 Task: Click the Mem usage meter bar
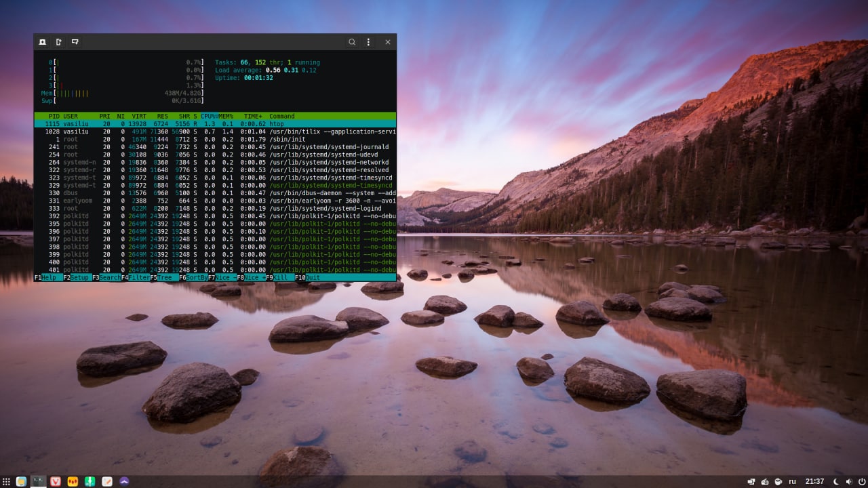(123, 93)
